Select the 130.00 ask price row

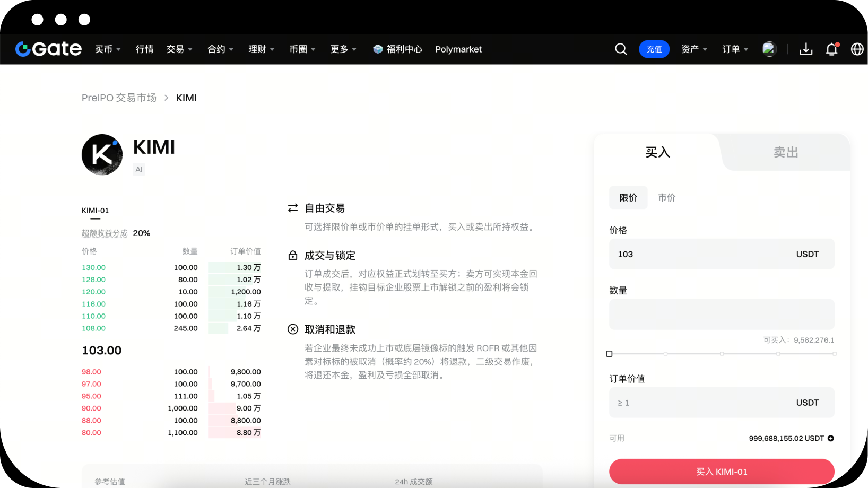pos(171,267)
